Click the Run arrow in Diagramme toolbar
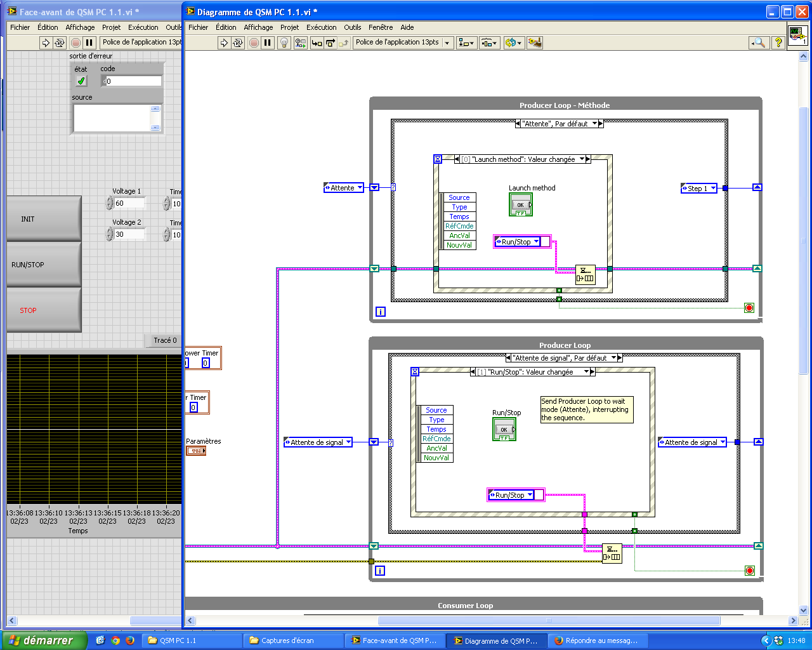This screenshot has height=650, width=812. coord(223,43)
